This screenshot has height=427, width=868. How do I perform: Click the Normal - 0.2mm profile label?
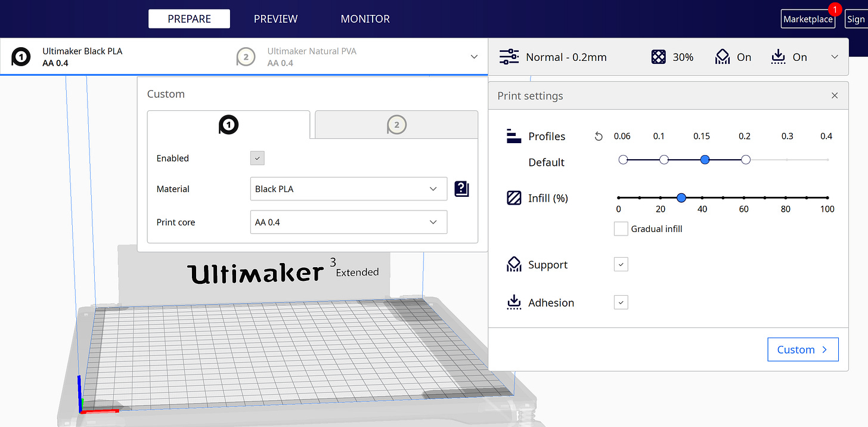(566, 57)
